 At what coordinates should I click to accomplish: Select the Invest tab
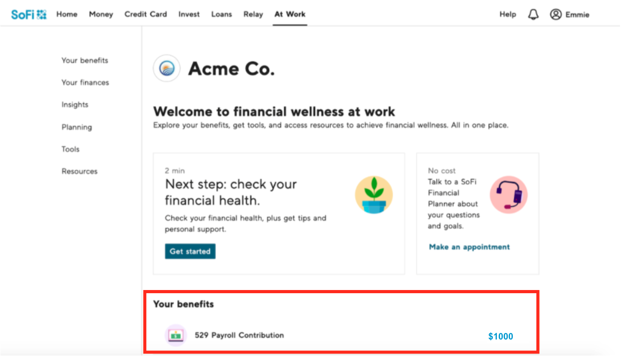pos(189,14)
